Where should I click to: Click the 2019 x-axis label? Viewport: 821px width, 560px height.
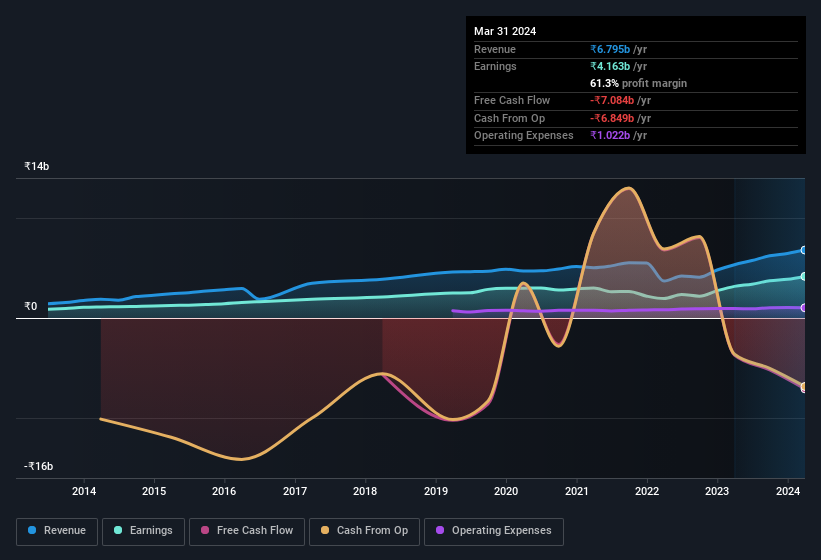pyautogui.click(x=436, y=491)
